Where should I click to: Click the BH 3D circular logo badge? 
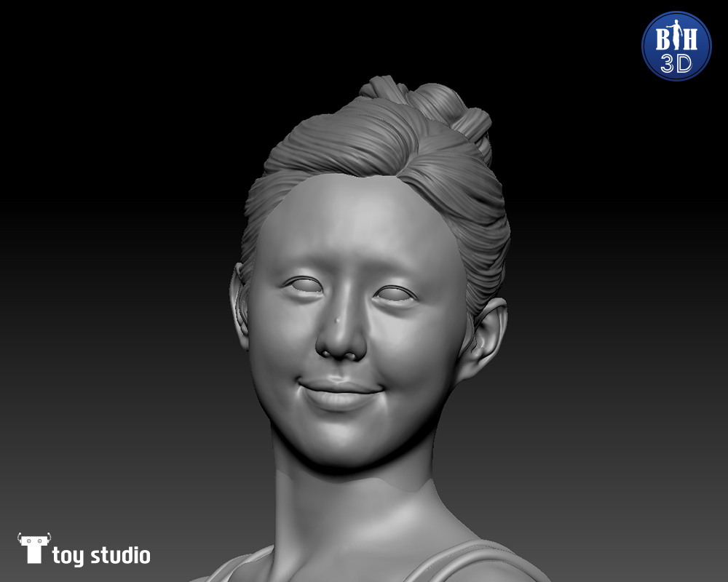coord(676,46)
